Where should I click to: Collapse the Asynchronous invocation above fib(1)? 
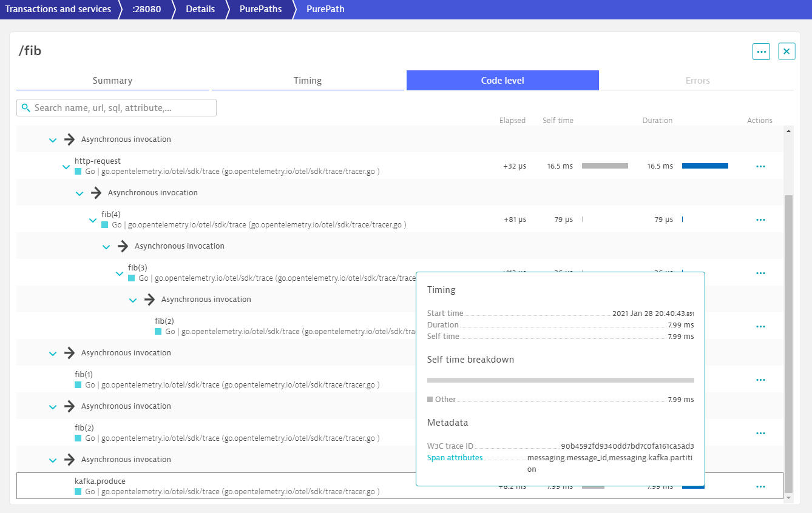(x=53, y=354)
